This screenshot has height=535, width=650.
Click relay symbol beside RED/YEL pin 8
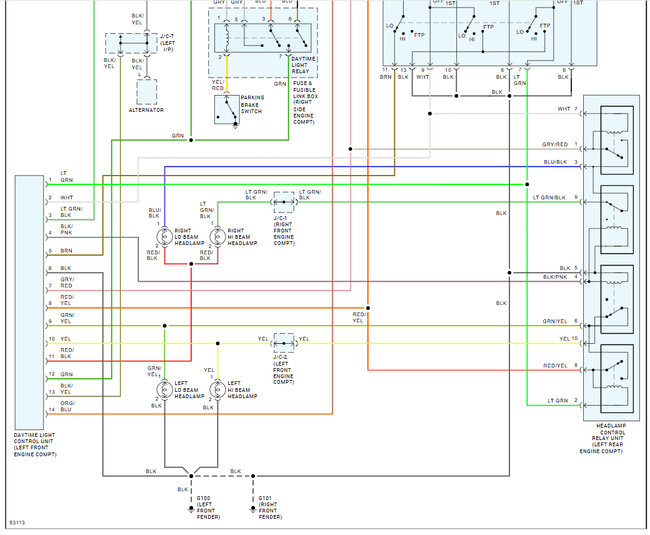(x=617, y=378)
